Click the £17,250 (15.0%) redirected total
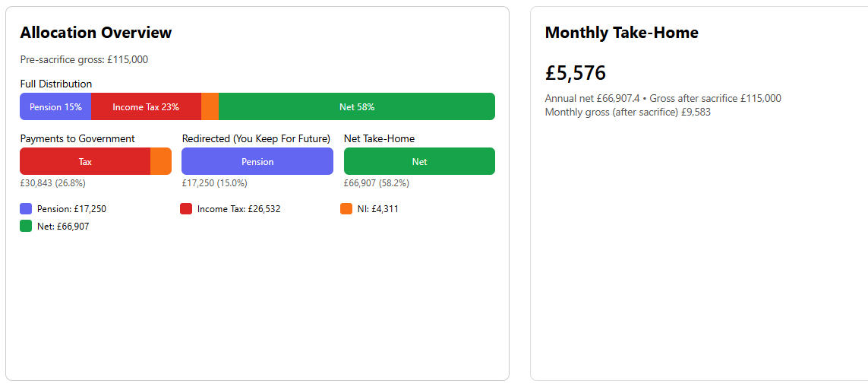 point(215,183)
